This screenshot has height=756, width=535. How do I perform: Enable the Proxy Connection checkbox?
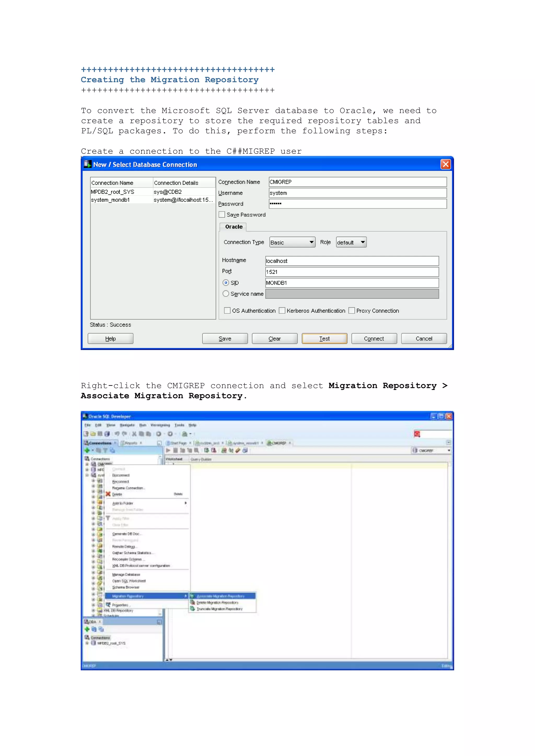pos(352,310)
